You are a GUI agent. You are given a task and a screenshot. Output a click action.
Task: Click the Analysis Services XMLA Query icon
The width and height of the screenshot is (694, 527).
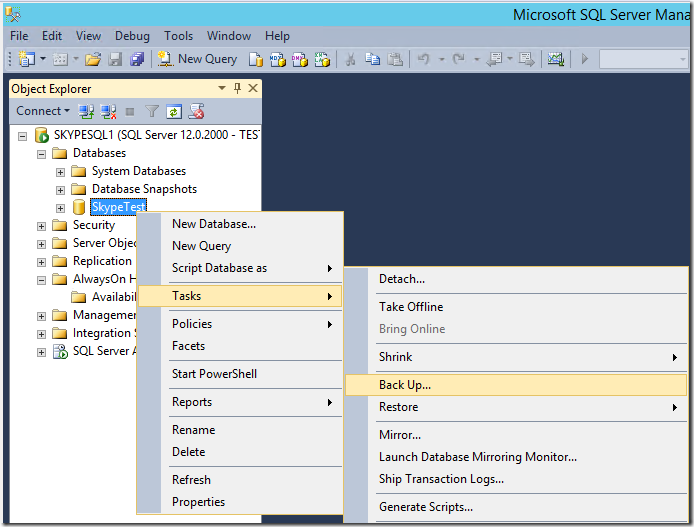[322, 59]
